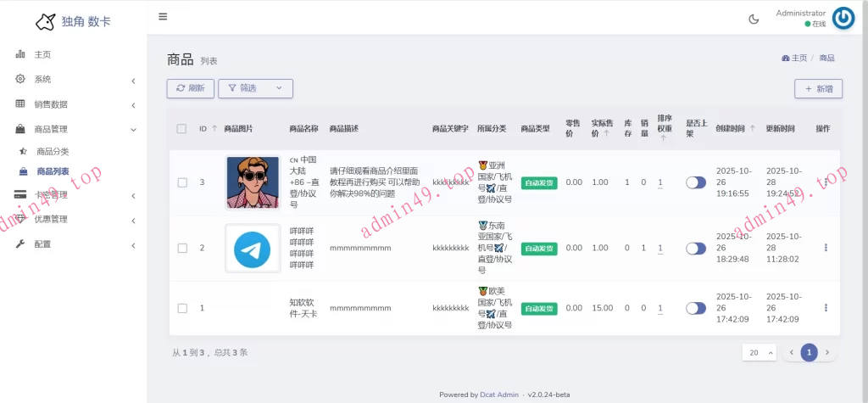
Task: Toggle dark mode with the moon icon
Action: pyautogui.click(x=754, y=19)
